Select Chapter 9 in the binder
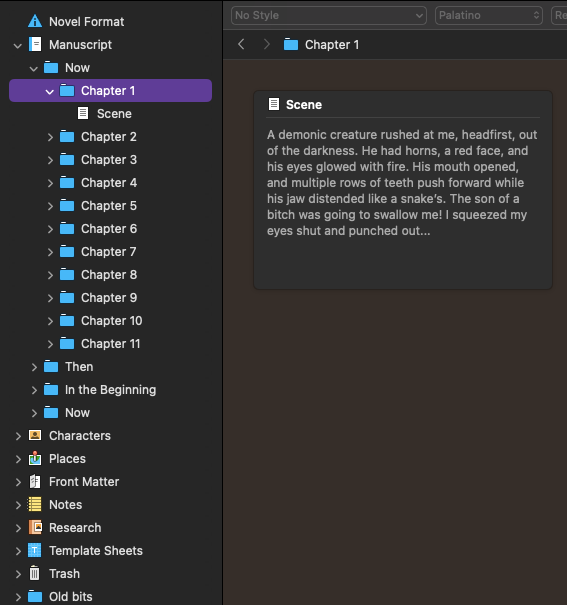This screenshot has width=567, height=605. pos(109,297)
